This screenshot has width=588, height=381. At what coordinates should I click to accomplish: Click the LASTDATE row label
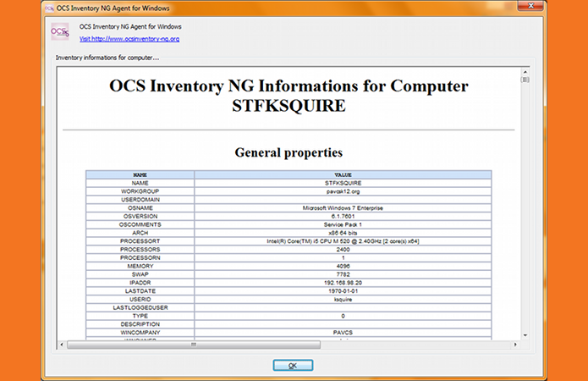(x=140, y=291)
